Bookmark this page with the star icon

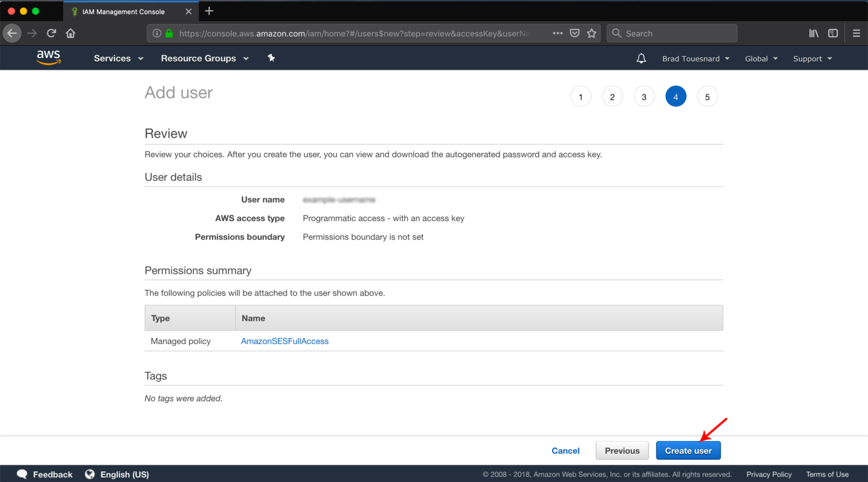591,33
